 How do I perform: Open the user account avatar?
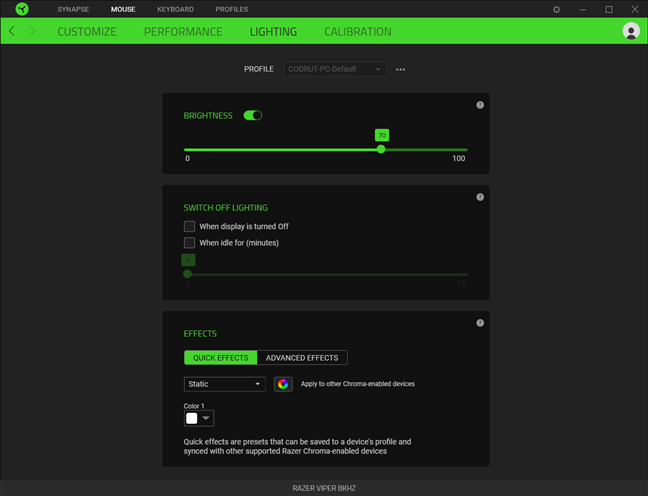(631, 31)
